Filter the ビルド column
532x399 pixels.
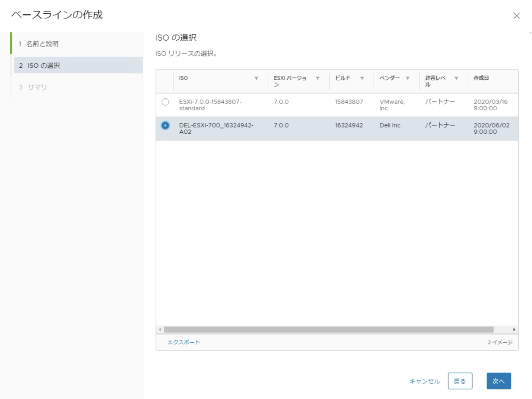coord(362,78)
